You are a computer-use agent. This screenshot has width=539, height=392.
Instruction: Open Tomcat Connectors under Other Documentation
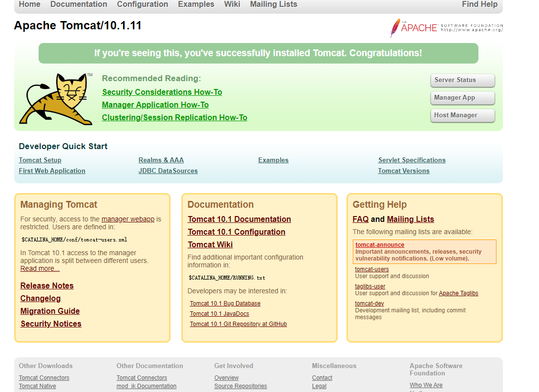click(142, 378)
